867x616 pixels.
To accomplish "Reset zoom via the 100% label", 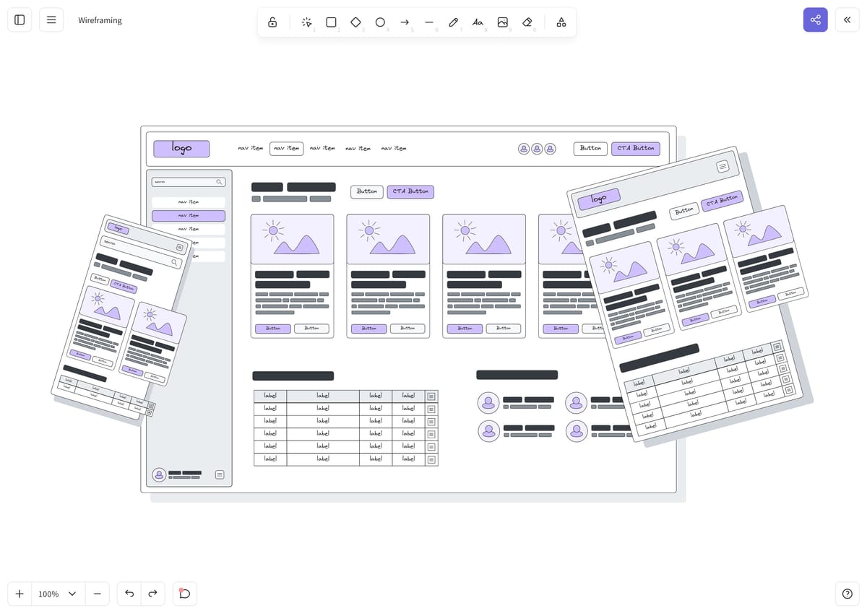I will [48, 594].
